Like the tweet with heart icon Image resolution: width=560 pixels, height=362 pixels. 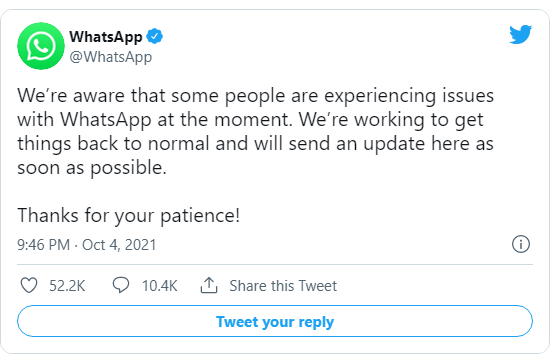pyautogui.click(x=29, y=286)
